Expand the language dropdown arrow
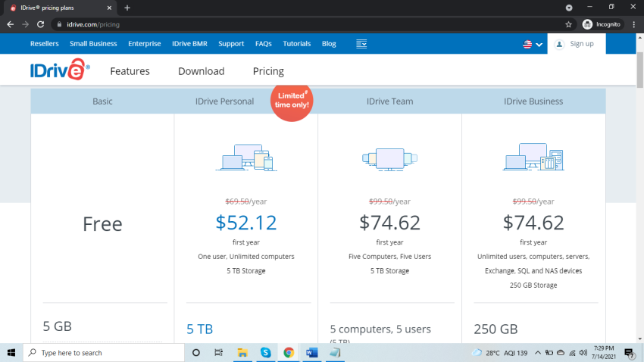 click(539, 45)
